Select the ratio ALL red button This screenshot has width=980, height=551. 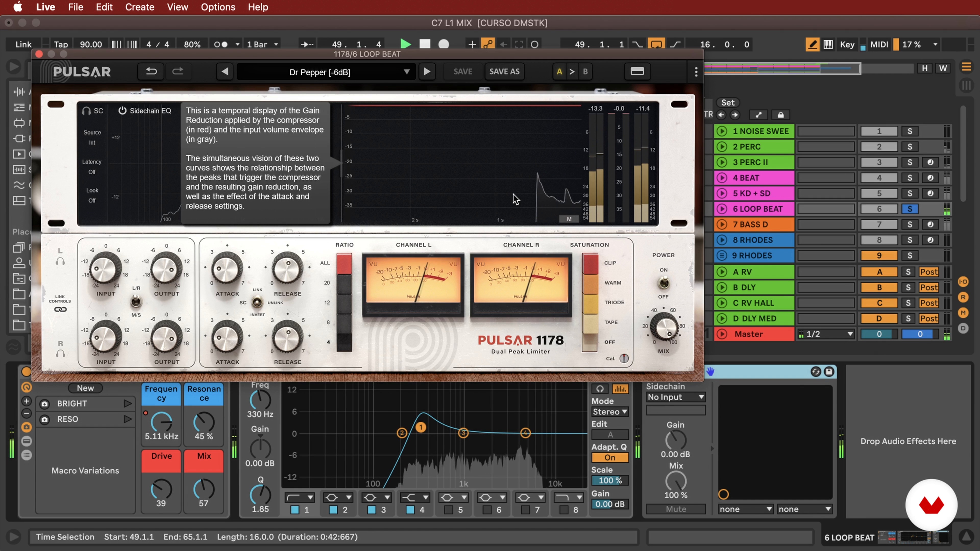(344, 264)
